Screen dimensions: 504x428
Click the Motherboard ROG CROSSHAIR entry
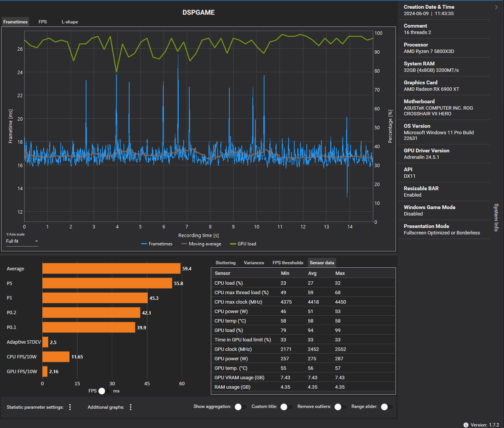coord(444,107)
